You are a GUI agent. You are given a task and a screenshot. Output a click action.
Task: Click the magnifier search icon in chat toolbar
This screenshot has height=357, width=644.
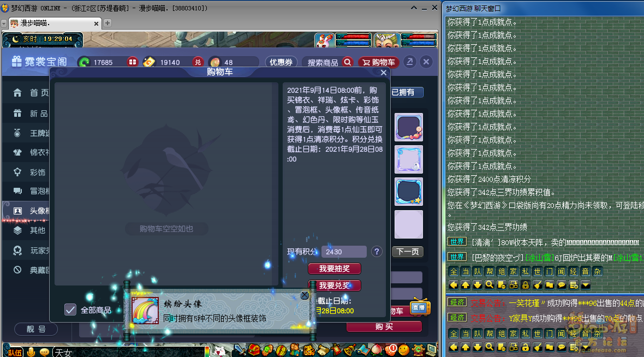[489, 284]
